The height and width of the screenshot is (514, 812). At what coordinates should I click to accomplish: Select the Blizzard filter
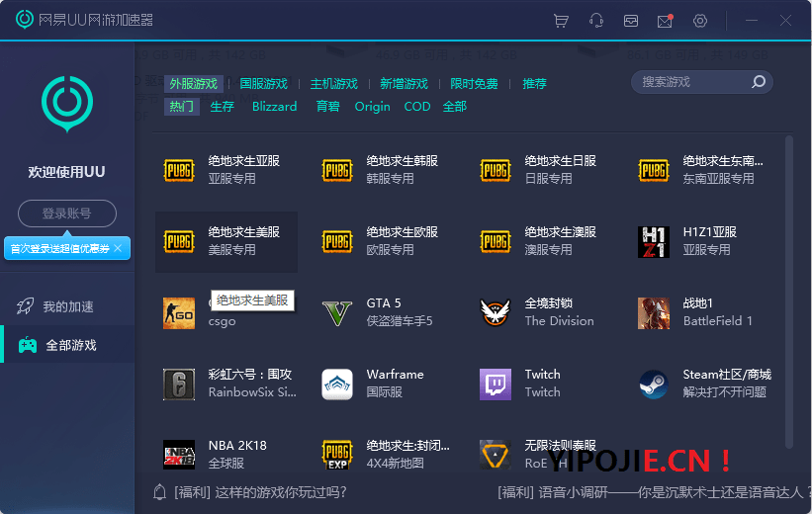tap(275, 107)
